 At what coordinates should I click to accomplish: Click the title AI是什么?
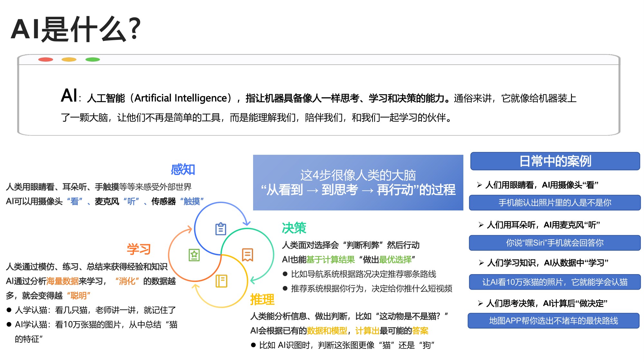(x=76, y=29)
